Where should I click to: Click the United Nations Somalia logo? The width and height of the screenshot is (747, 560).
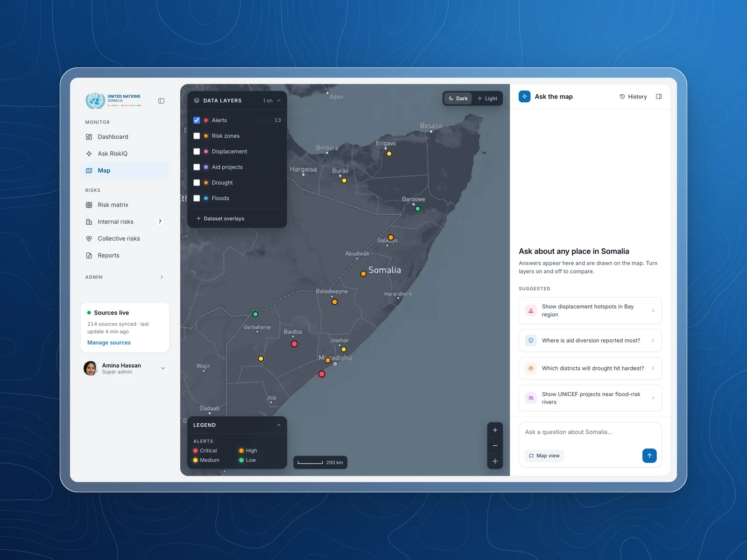coord(113,100)
